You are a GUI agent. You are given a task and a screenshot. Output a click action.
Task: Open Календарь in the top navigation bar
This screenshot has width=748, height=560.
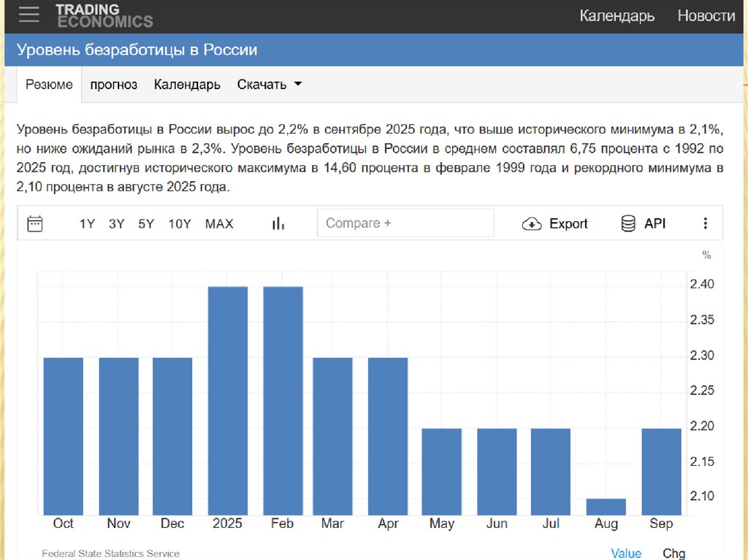click(x=617, y=15)
